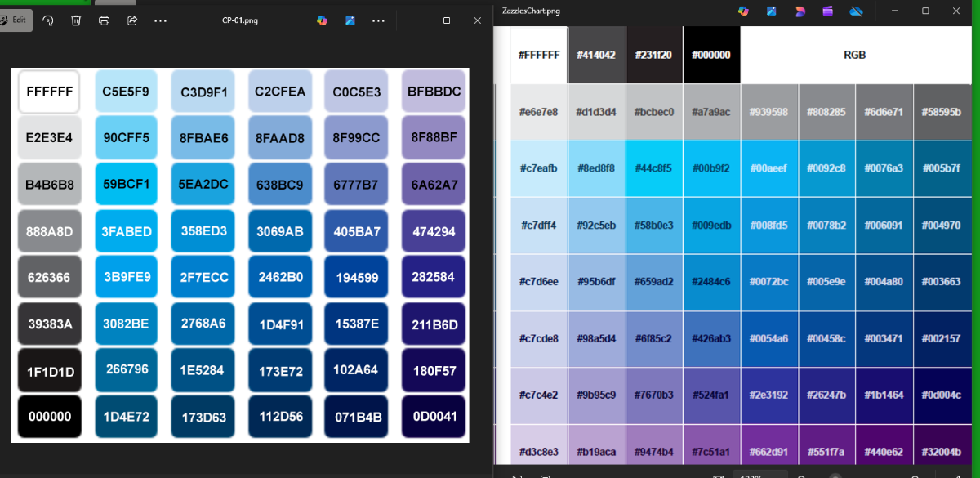The width and height of the screenshot is (980, 478).
Task: Choose the 266796 swatch
Action: click(x=126, y=369)
